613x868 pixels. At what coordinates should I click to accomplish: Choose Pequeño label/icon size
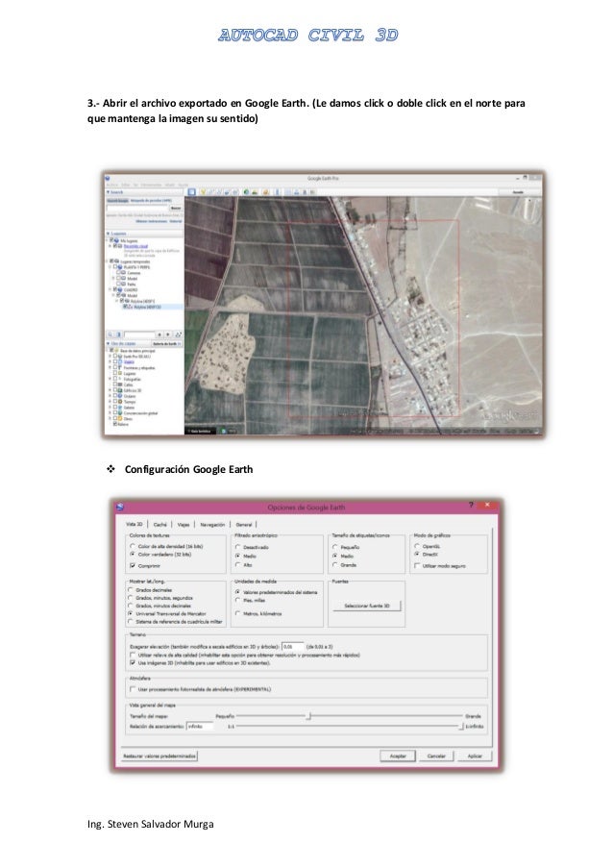[x=335, y=547]
